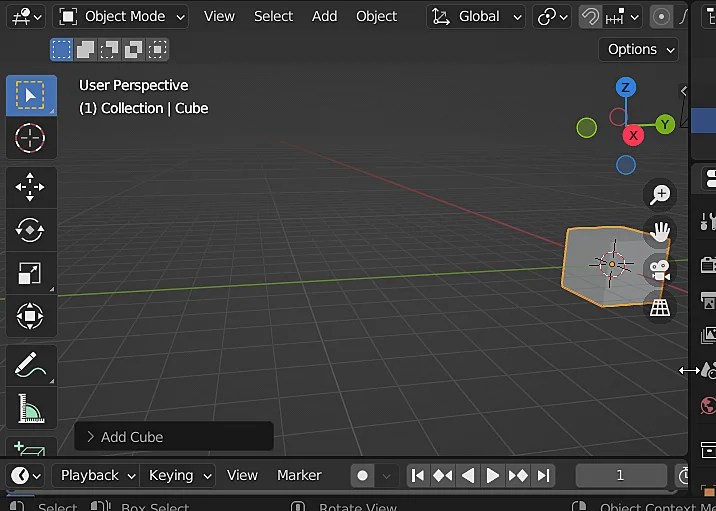Click the green Y axis gizmo
The image size is (716, 511).
click(x=665, y=124)
